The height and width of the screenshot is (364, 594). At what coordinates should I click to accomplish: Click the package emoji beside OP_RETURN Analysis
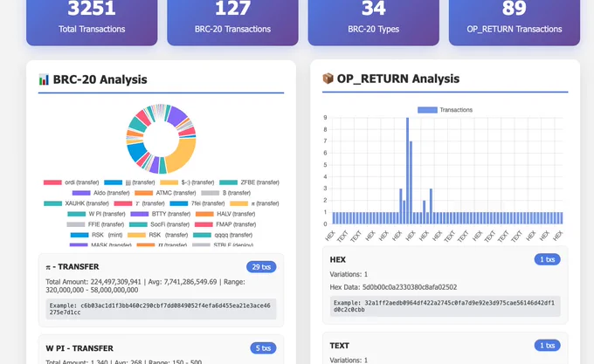[328, 79]
